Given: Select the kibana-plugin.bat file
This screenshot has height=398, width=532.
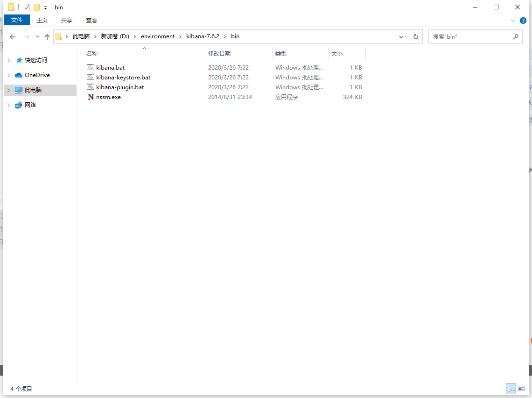Looking at the screenshot, I should coord(120,87).
